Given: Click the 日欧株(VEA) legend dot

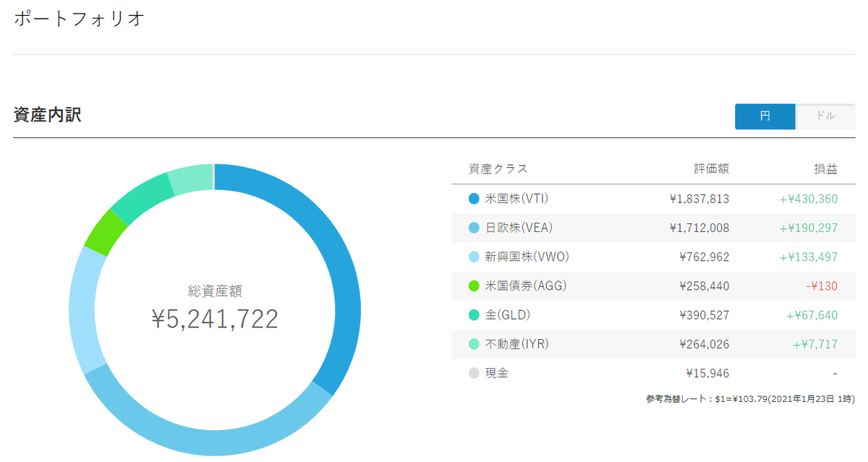Looking at the screenshot, I should 474,228.
